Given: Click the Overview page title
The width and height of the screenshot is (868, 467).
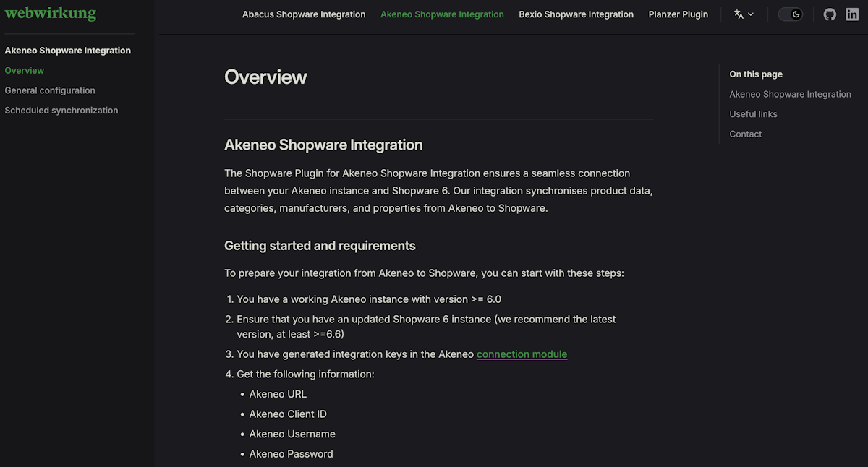Looking at the screenshot, I should pos(265,77).
